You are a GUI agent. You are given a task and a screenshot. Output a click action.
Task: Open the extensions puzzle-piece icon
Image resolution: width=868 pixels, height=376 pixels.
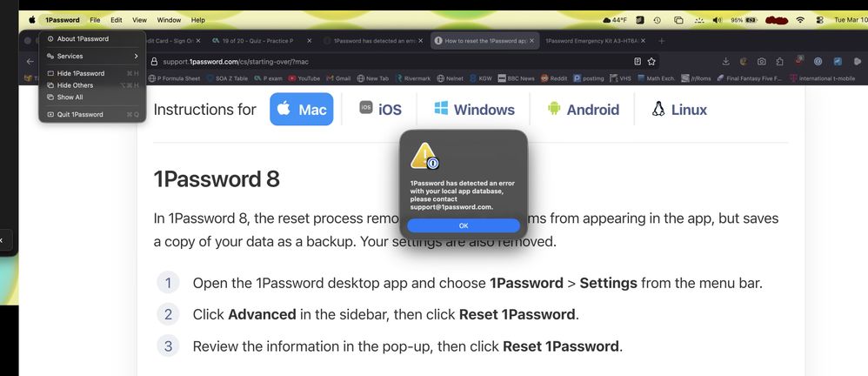point(780,62)
